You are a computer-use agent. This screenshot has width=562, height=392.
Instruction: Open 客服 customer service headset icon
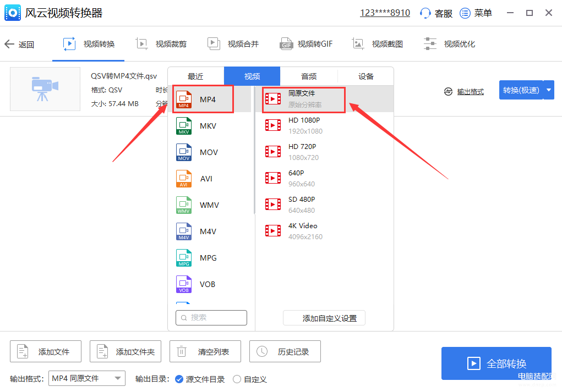coord(425,13)
